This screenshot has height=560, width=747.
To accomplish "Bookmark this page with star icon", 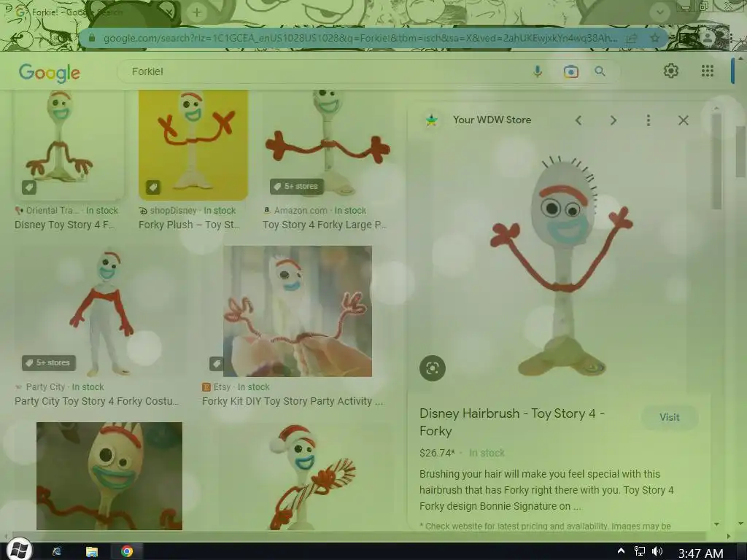I will tap(655, 38).
